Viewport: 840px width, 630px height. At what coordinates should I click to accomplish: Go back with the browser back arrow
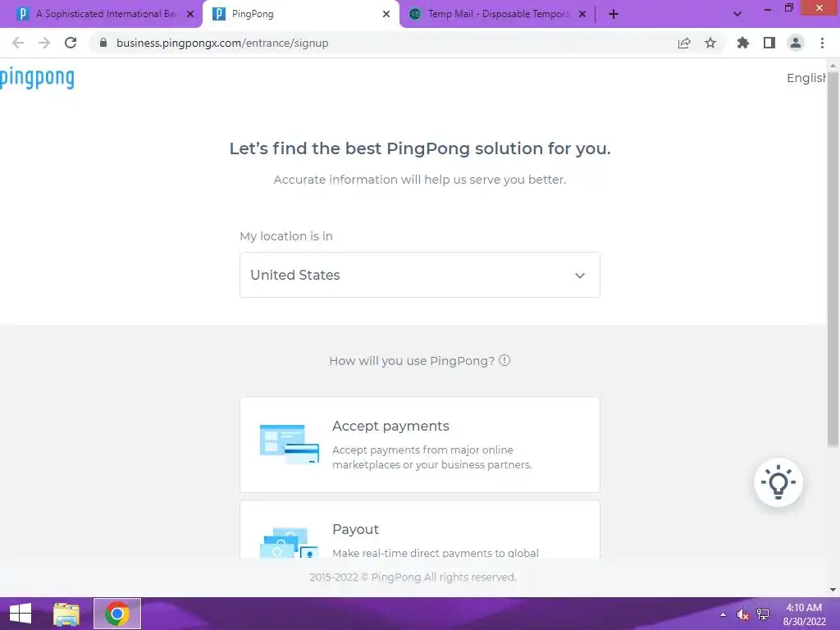pyautogui.click(x=18, y=43)
